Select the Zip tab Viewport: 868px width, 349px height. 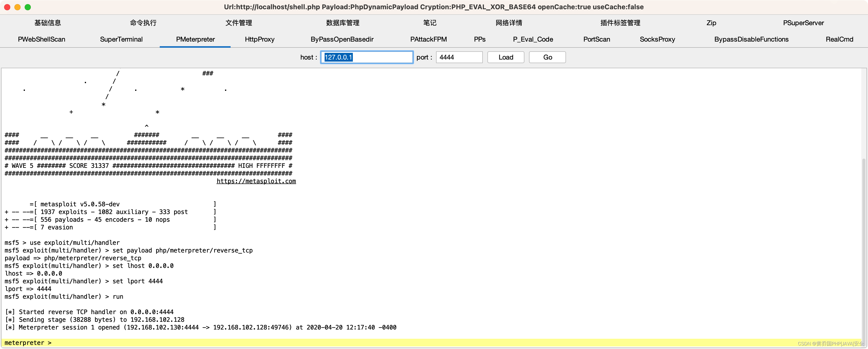pos(711,23)
